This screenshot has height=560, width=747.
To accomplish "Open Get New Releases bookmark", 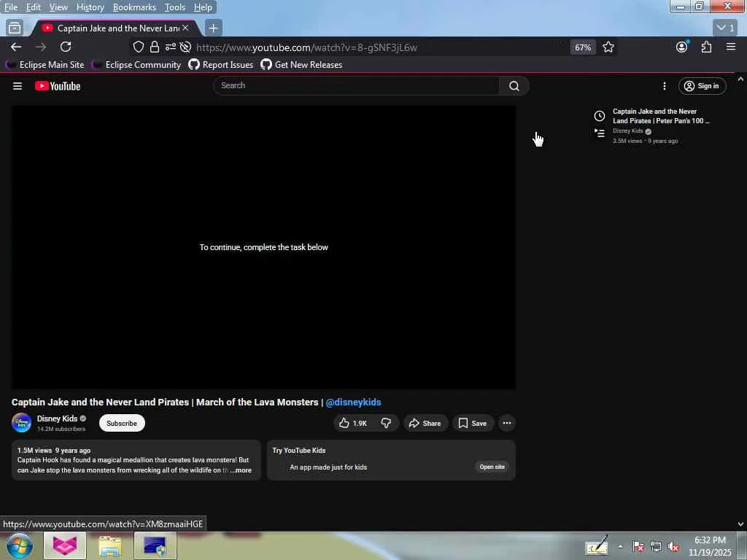I will click(x=301, y=65).
